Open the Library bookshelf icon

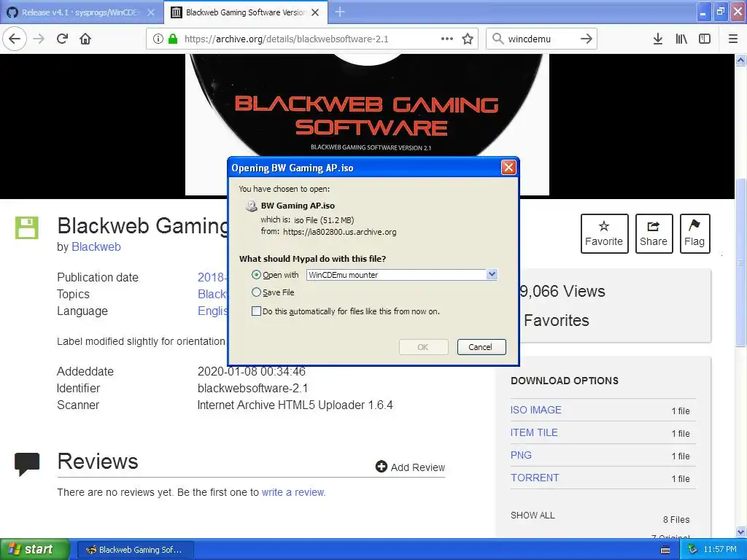pos(681,39)
